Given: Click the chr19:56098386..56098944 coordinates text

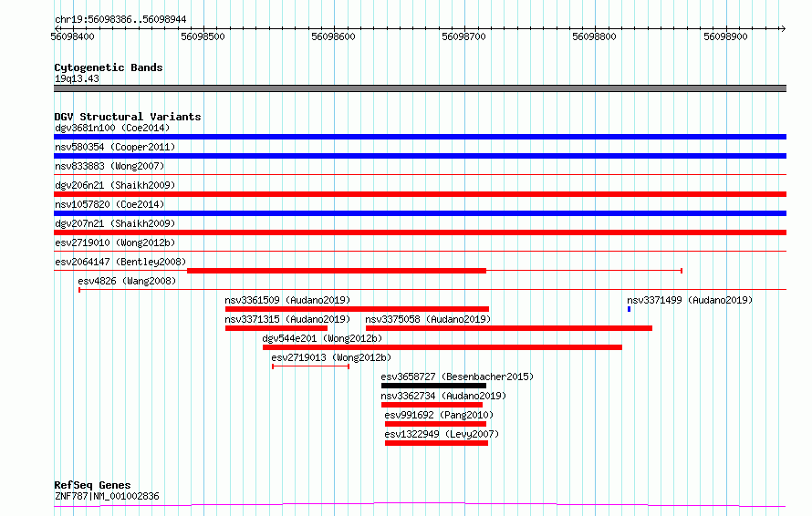Looking at the screenshot, I should (x=120, y=20).
